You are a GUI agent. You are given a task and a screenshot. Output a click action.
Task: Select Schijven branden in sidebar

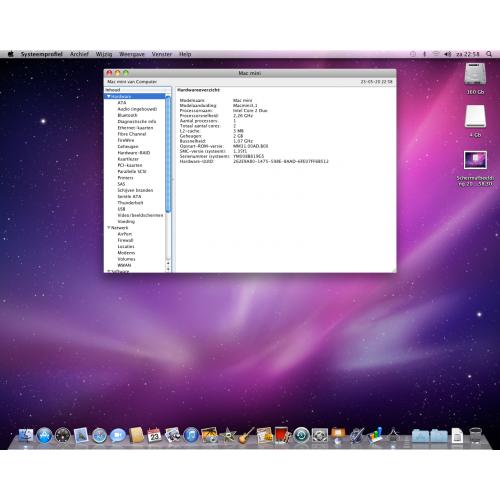coord(135,190)
